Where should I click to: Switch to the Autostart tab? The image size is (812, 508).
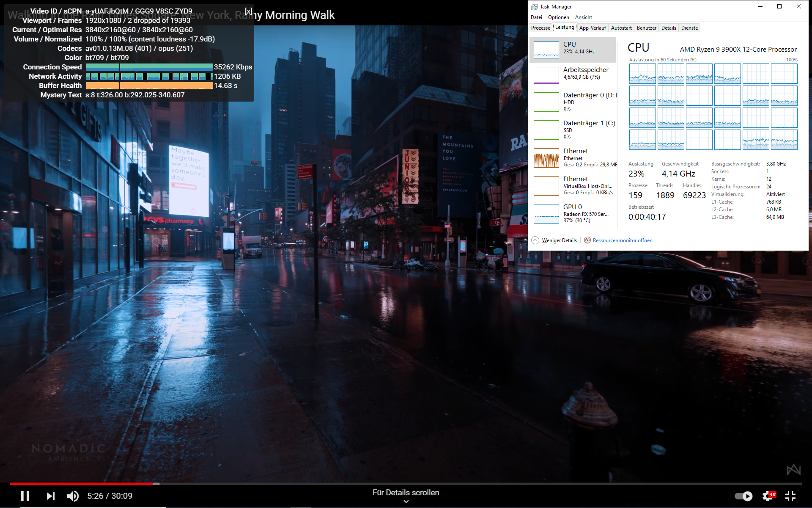pyautogui.click(x=621, y=28)
